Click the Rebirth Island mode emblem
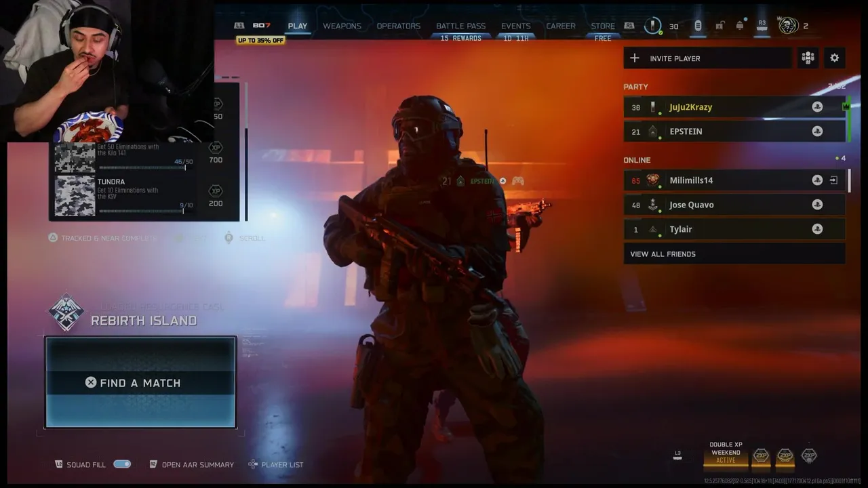Viewport: 868px width, 488px height. coord(66,313)
